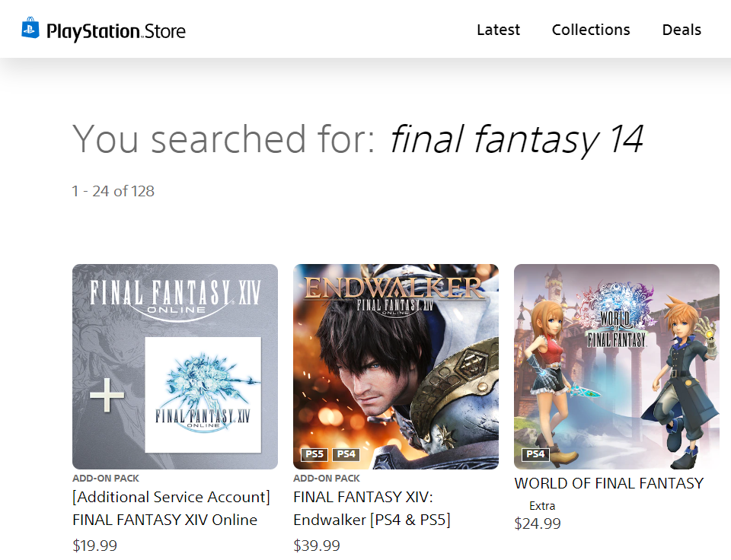Open the Latest menu

[498, 30]
